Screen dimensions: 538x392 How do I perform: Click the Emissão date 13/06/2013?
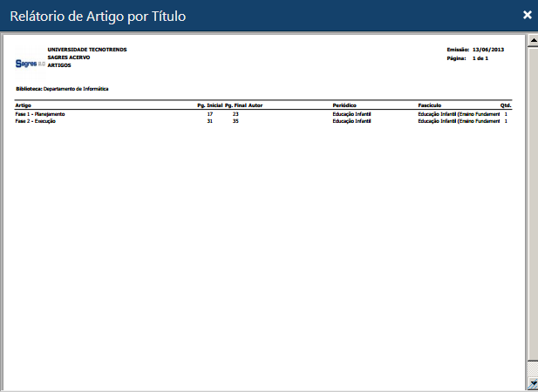point(488,50)
